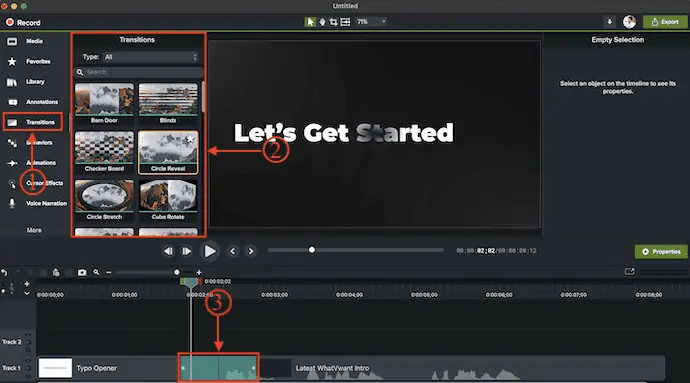Open the canvas zoom percentage dropdown
Viewport: 690px width, 383px height.
[x=371, y=22]
